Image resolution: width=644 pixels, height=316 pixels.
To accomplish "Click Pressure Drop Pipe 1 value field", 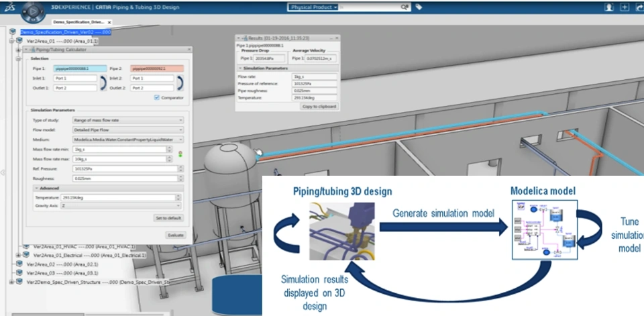I will click(268, 58).
